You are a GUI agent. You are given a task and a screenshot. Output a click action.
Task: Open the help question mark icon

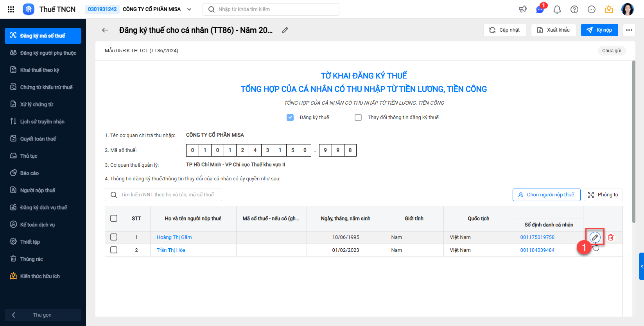click(574, 9)
